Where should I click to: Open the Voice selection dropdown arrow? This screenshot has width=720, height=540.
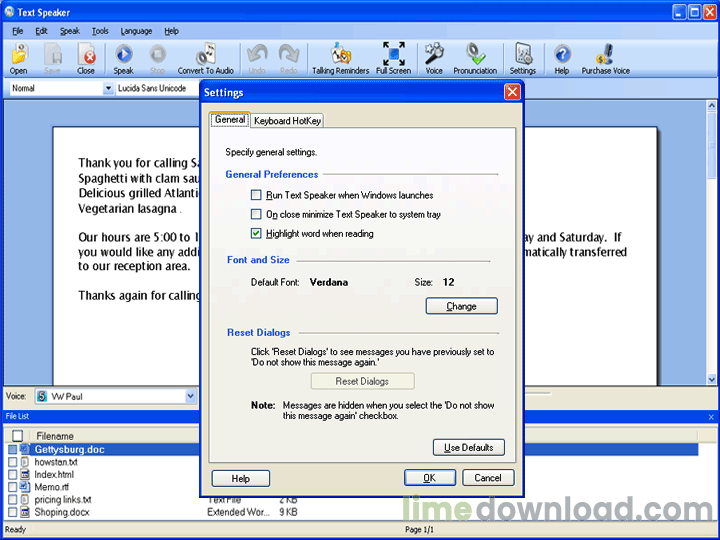click(191, 396)
